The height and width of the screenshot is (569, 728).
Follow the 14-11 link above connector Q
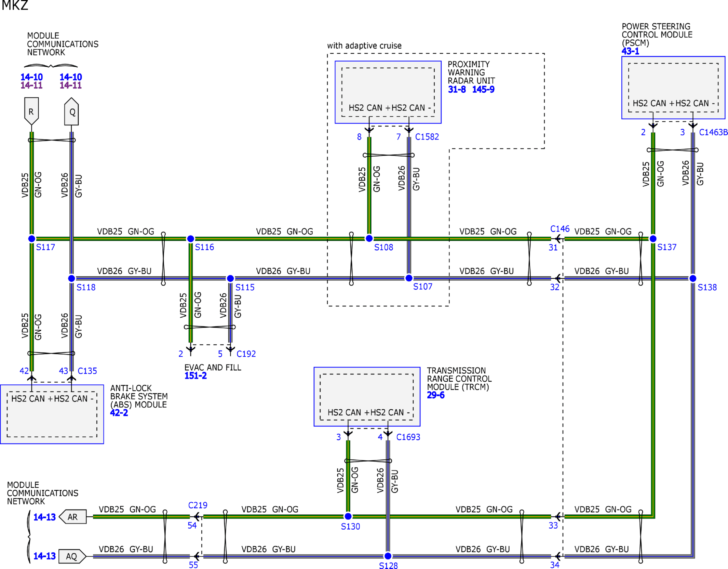point(71,85)
